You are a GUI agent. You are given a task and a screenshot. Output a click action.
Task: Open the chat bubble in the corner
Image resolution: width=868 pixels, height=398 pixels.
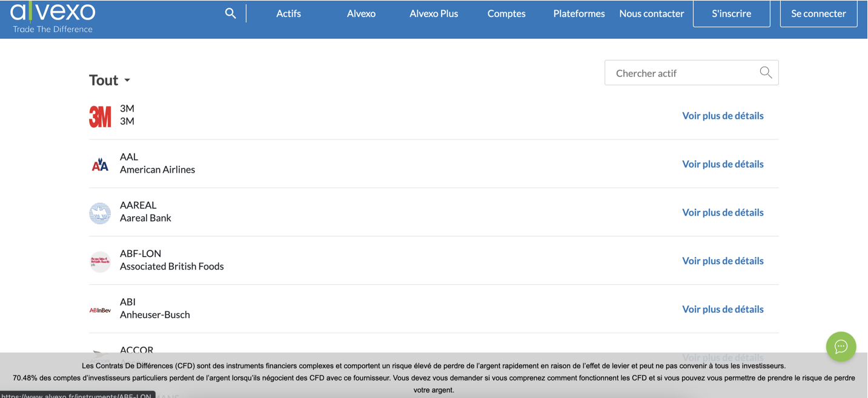(841, 347)
